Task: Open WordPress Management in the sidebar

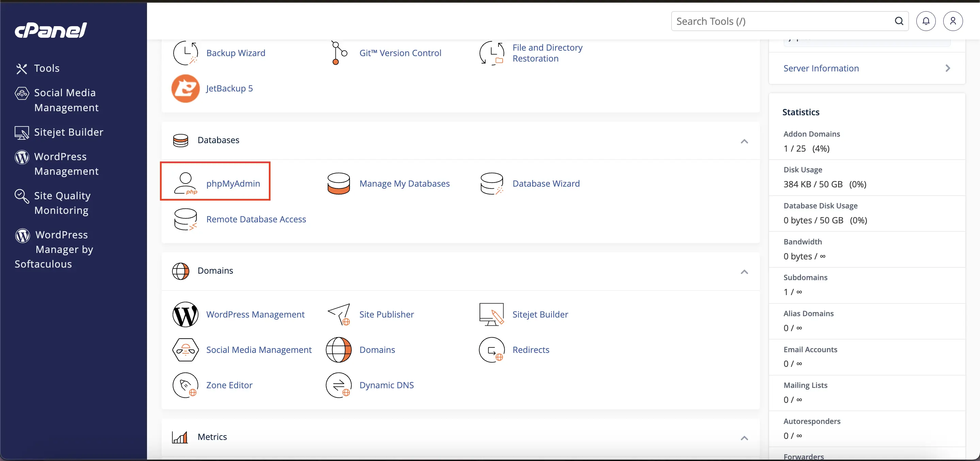Action: [x=57, y=164]
